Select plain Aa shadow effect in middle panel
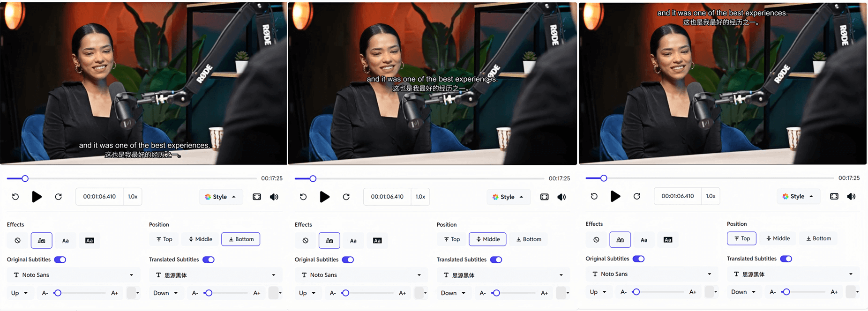Viewport: 868px width, 311px height. click(x=353, y=240)
